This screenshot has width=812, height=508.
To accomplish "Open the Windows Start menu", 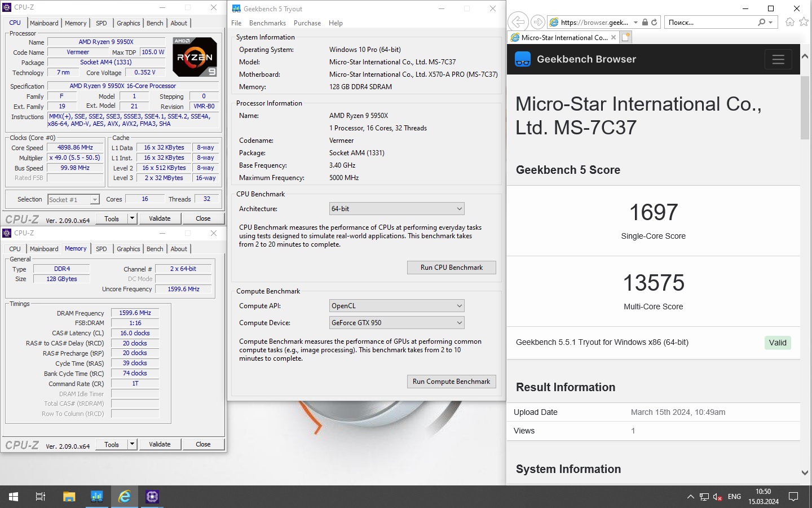I will [x=14, y=497].
